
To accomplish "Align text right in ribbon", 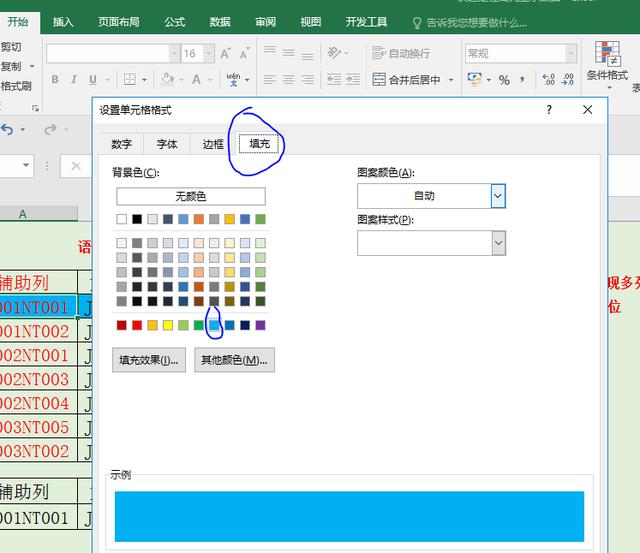I will 307,79.
